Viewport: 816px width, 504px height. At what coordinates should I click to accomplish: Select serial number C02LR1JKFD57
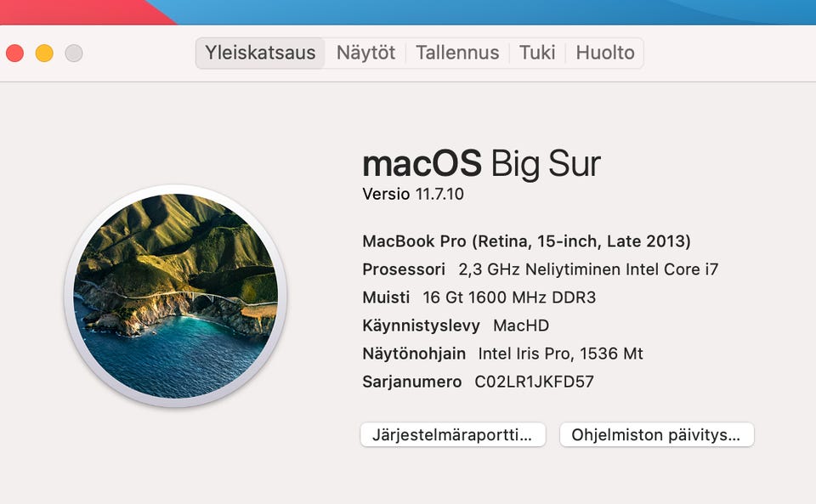534,382
